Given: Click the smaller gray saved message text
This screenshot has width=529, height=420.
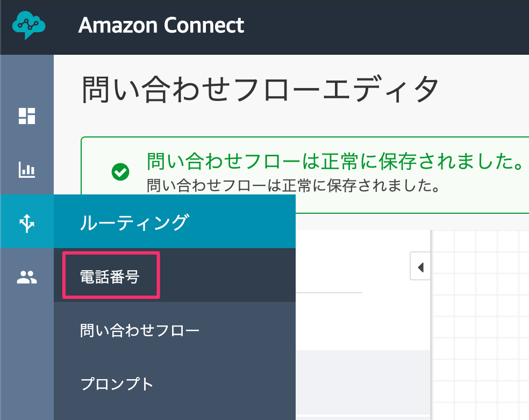Looking at the screenshot, I should pyautogui.click(x=293, y=185).
